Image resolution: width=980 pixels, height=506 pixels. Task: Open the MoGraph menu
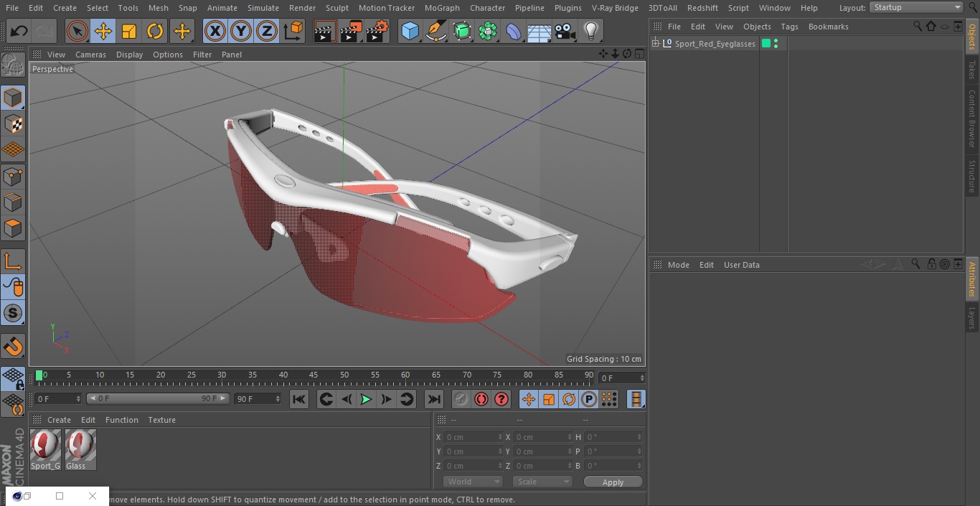[442, 8]
